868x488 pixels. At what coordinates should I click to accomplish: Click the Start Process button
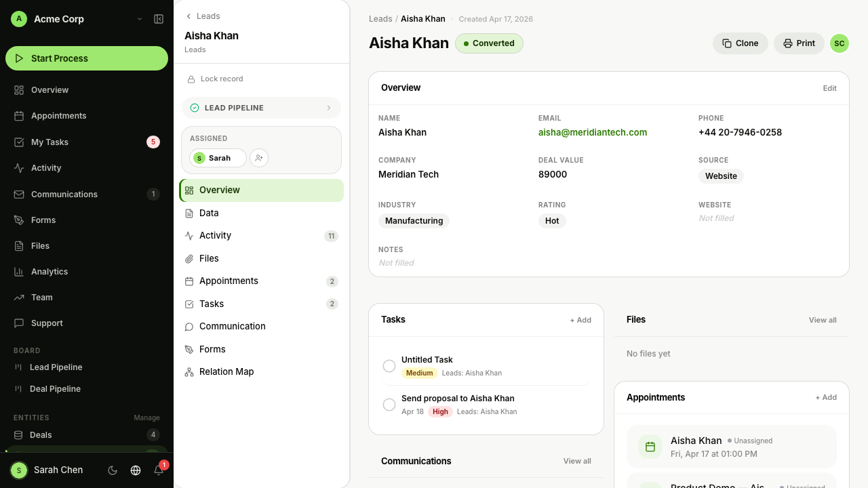(87, 58)
